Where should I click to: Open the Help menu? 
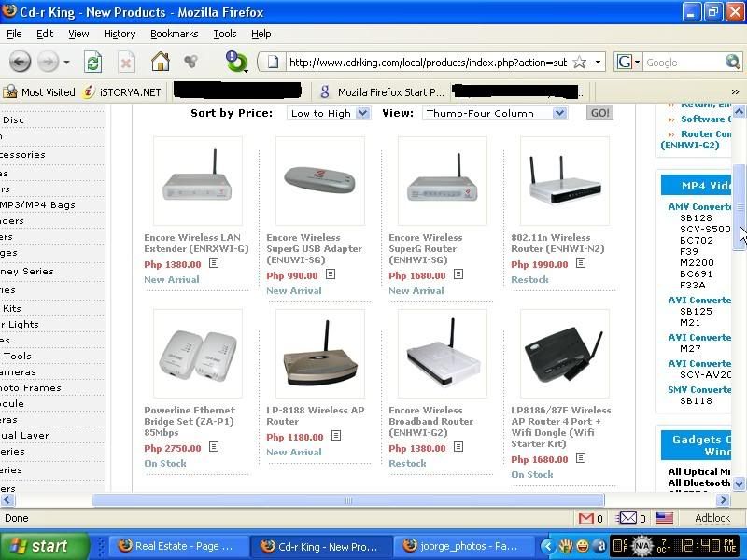point(261,34)
